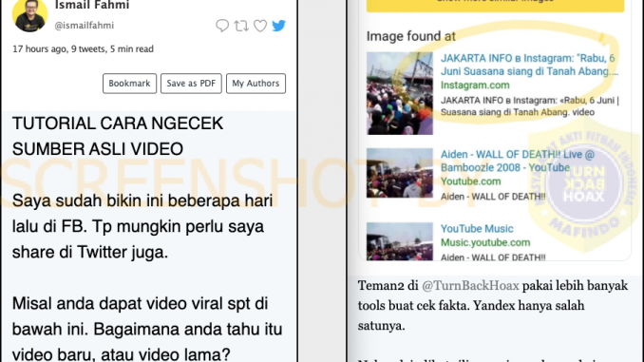Open the YouTube Music result thumbnail
This screenshot has width=644, height=362.
400,241
